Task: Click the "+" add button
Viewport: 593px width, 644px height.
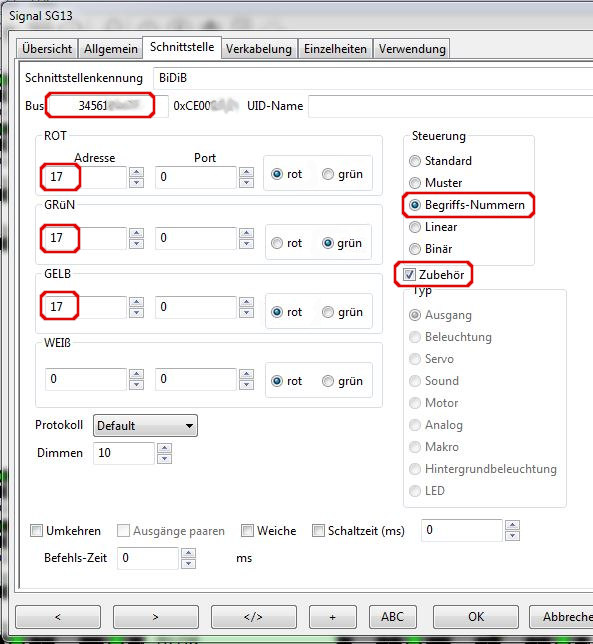Action: 333,616
